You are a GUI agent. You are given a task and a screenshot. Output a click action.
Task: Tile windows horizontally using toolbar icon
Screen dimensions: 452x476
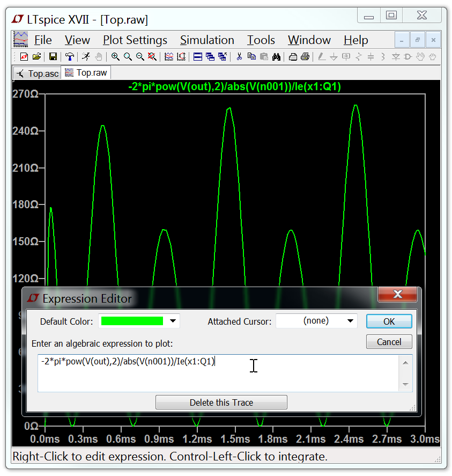click(x=198, y=56)
